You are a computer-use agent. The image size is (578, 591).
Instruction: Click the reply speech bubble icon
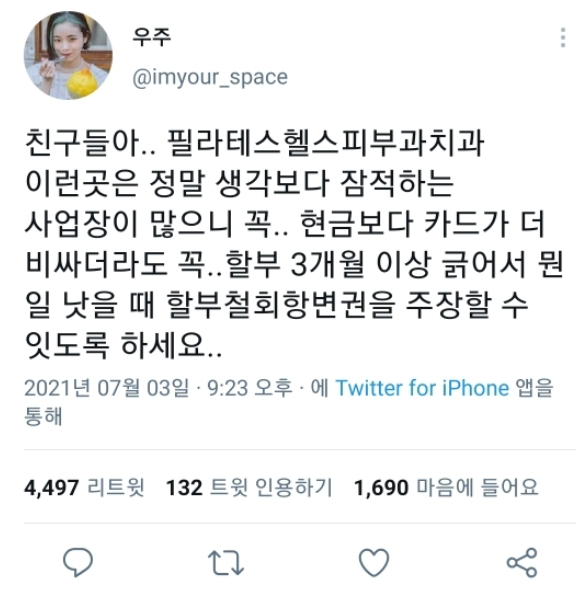coord(78,562)
